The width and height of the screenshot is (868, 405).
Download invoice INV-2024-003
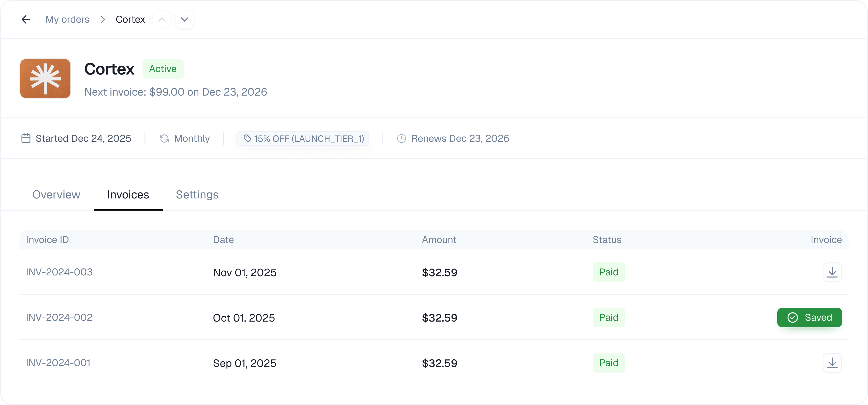832,272
